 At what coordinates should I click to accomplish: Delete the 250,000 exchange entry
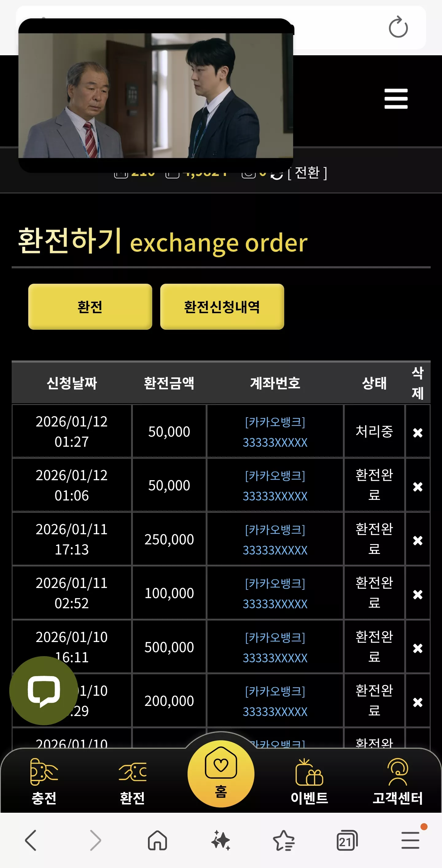(418, 540)
